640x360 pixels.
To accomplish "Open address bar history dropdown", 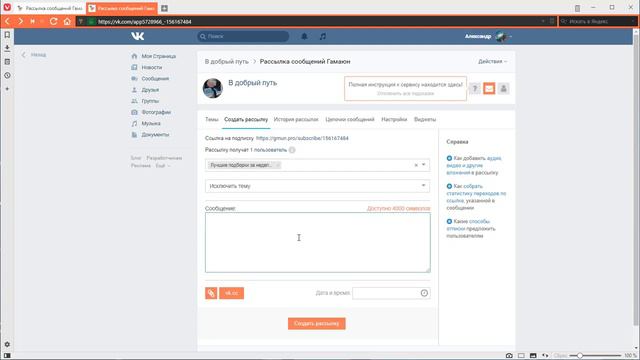I will point(543,21).
